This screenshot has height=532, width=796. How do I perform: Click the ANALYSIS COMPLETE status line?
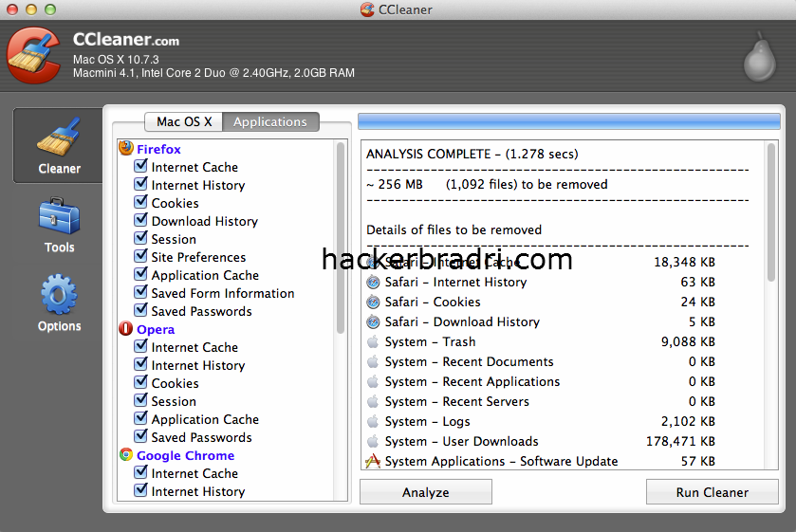point(472,154)
